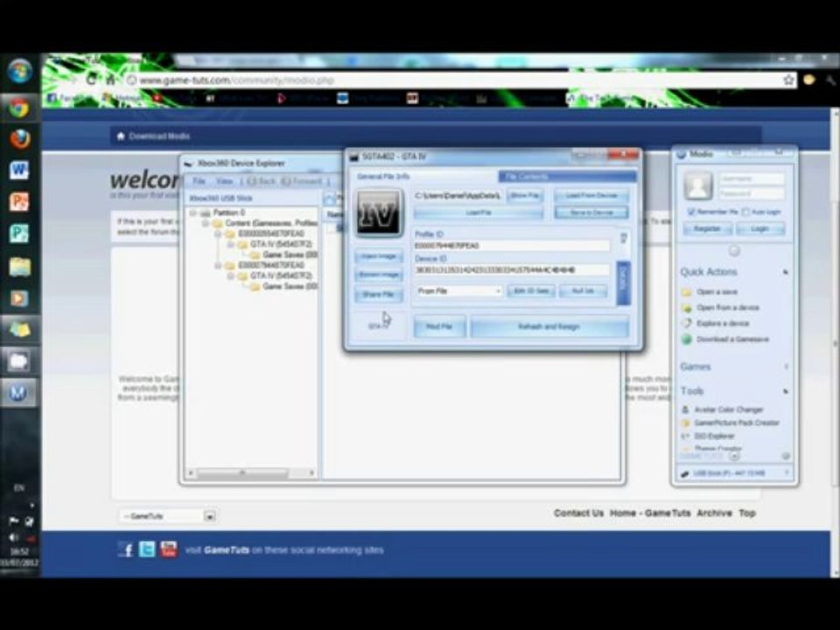
Task: Toggle the Remember Me checkbox
Action: (x=690, y=212)
